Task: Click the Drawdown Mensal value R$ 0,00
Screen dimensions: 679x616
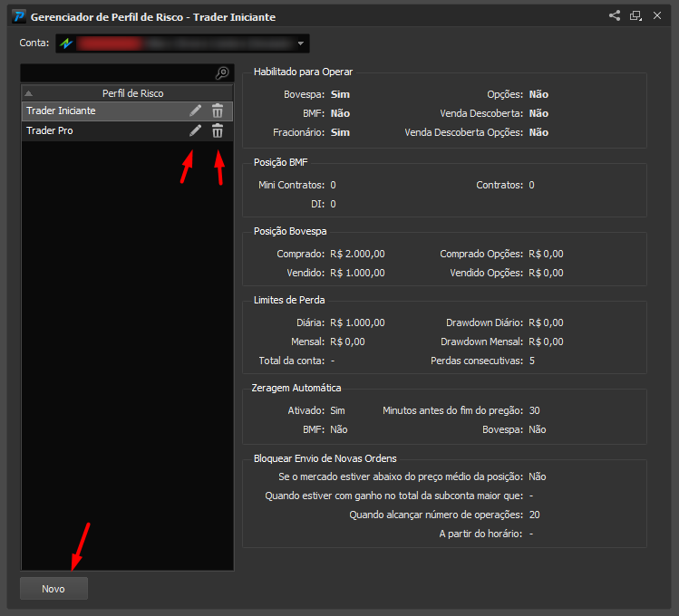Action: tap(546, 342)
